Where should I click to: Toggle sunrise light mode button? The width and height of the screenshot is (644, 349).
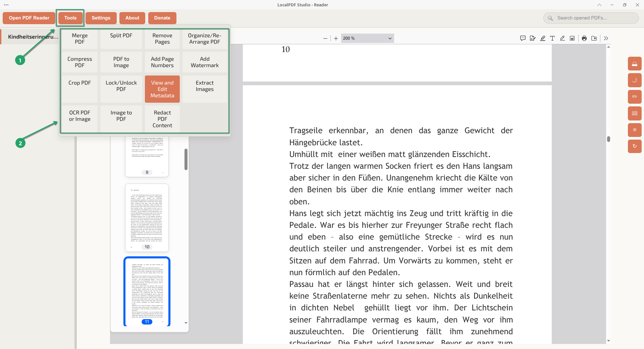click(x=635, y=64)
